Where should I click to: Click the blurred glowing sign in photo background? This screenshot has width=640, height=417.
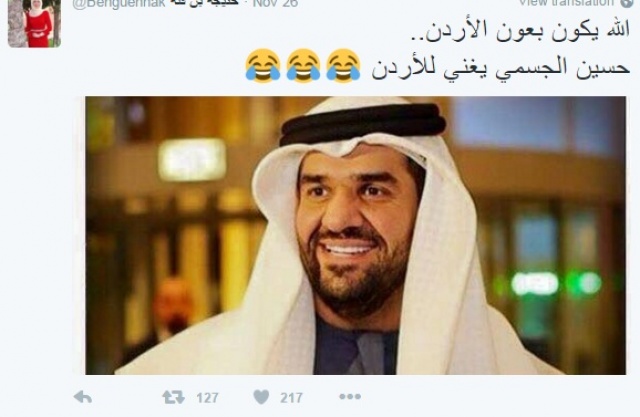(x=192, y=160)
